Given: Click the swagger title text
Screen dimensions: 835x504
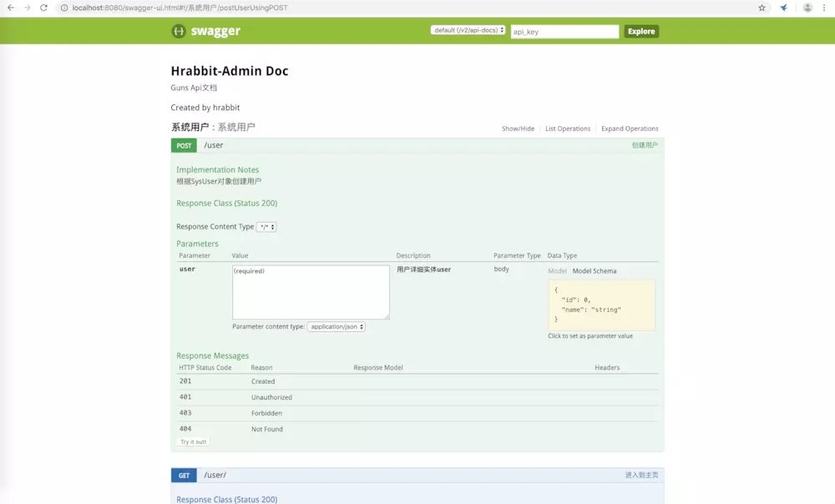Looking at the screenshot, I should click(x=215, y=31).
